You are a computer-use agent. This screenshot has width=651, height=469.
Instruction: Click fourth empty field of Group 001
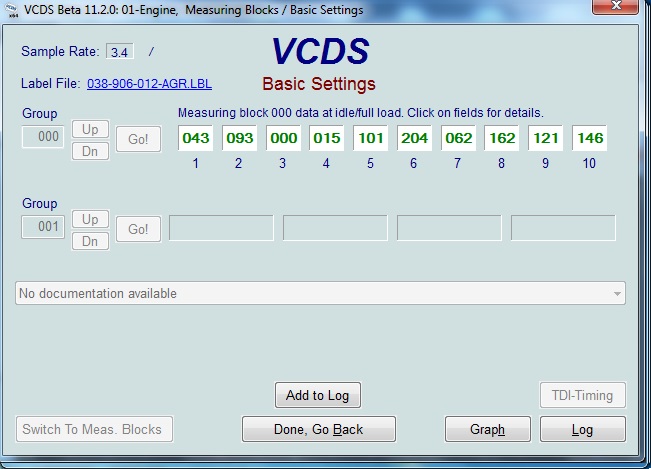click(x=563, y=228)
